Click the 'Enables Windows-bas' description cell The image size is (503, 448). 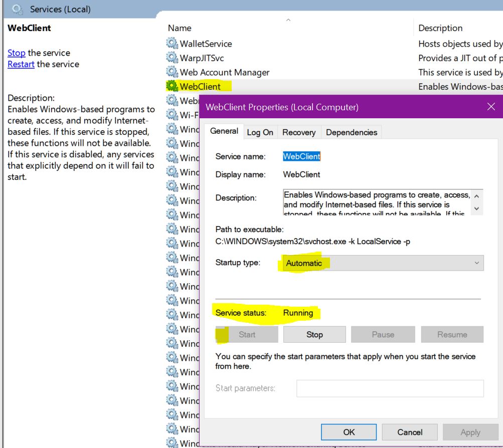click(460, 87)
